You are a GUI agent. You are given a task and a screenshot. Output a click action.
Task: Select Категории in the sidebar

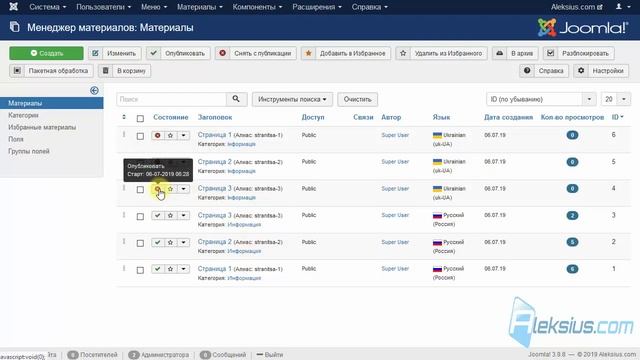point(23,116)
